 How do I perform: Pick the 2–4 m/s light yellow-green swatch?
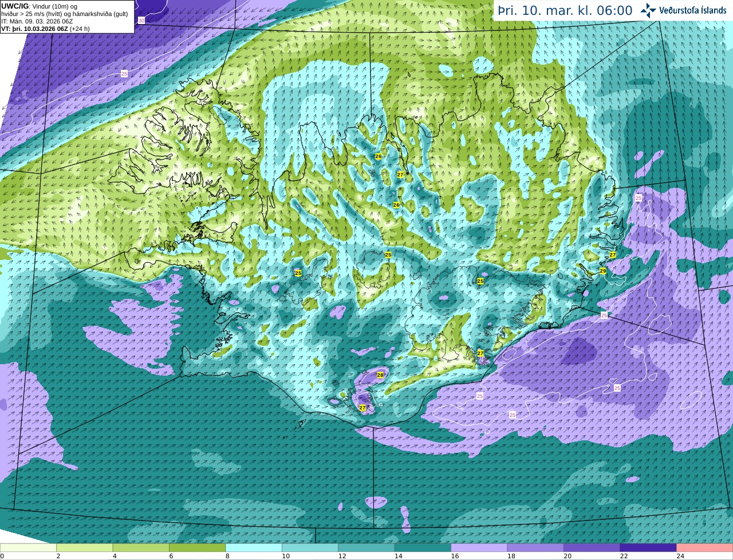coord(85,547)
